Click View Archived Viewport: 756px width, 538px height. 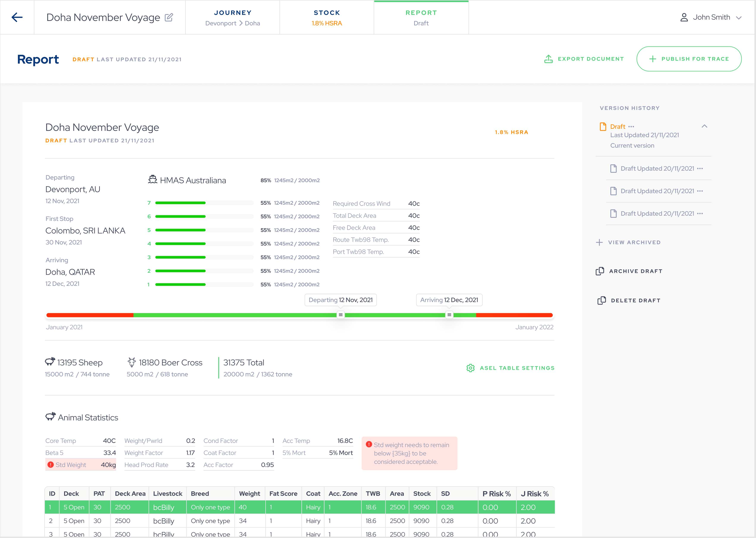[634, 242]
